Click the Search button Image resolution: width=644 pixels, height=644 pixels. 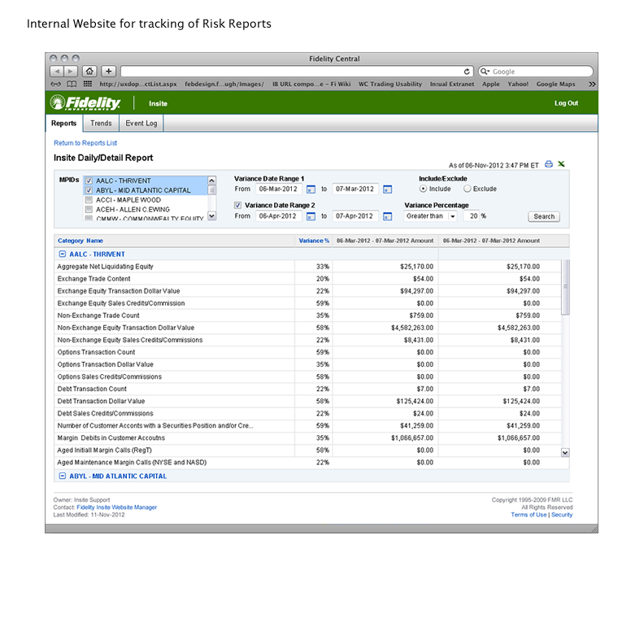[544, 216]
